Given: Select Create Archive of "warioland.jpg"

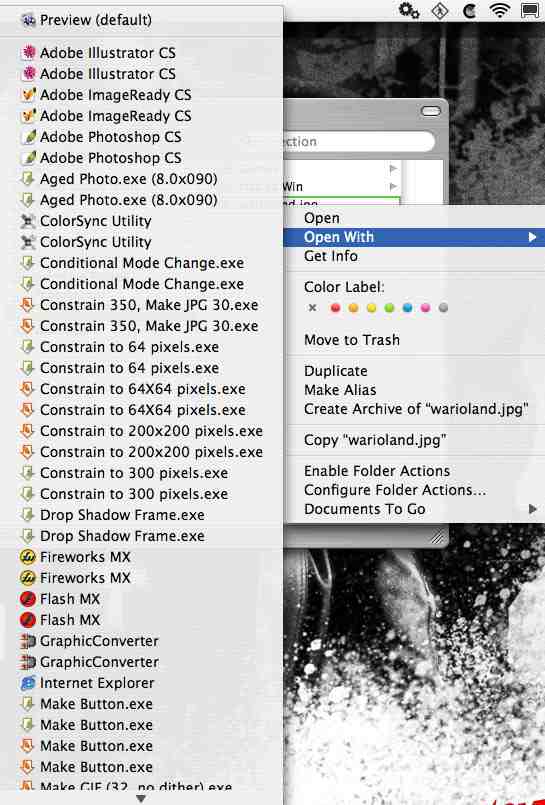Looking at the screenshot, I should pyautogui.click(x=414, y=409).
